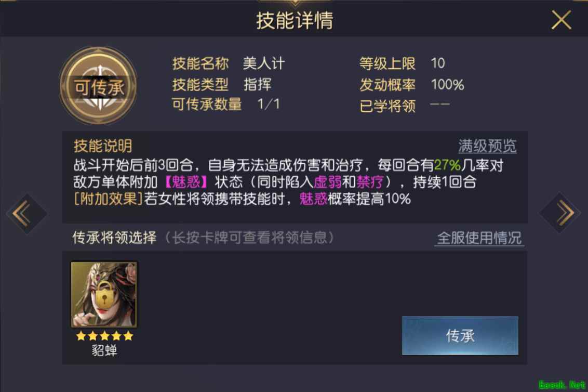Screen dimensions: 588x392
Task: Select the 貂蝉 general card
Action: (104, 294)
